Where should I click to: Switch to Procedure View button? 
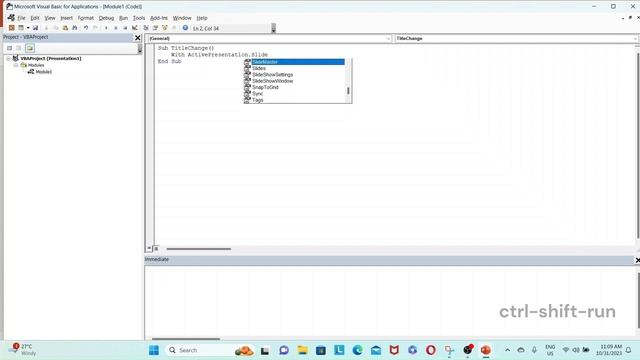click(149, 248)
